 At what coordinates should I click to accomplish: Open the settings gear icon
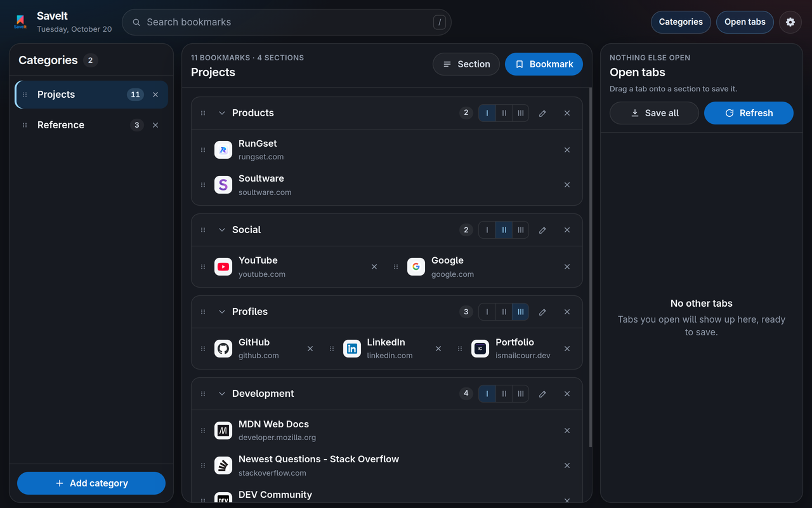[x=790, y=22]
